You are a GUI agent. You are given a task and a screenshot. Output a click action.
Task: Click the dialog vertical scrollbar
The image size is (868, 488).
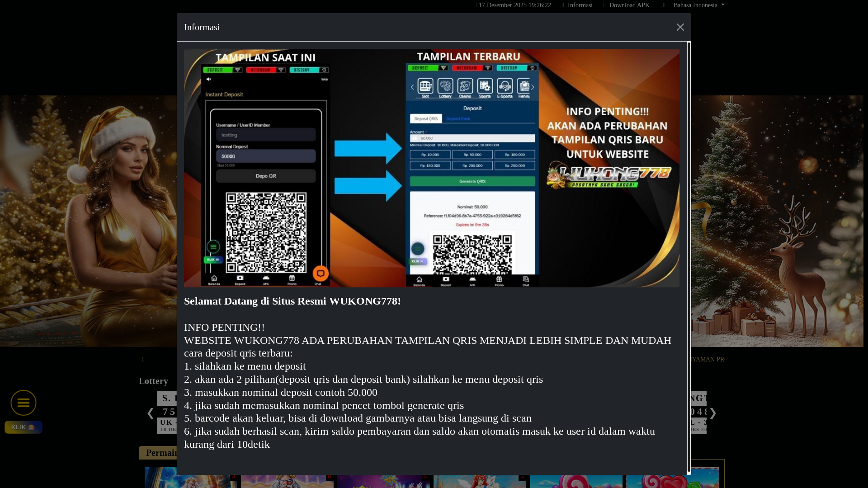point(689,258)
